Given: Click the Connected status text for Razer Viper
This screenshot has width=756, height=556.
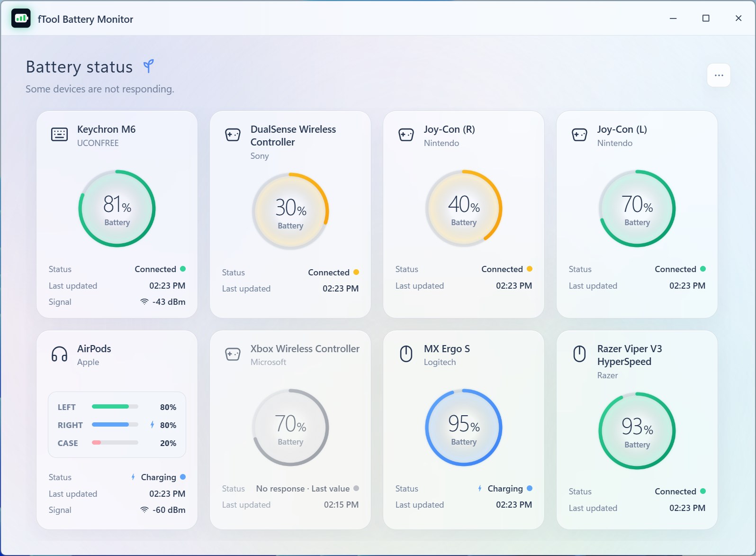Looking at the screenshot, I should pyautogui.click(x=675, y=492).
